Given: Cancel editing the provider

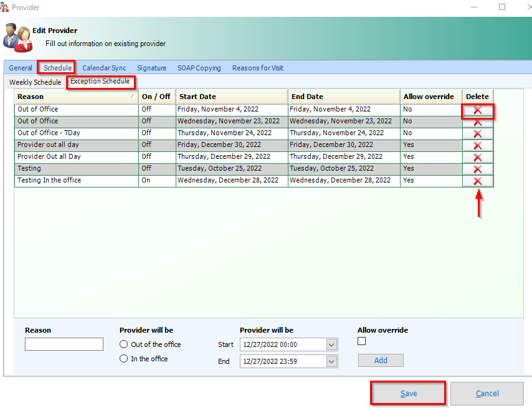Looking at the screenshot, I should pos(487,394).
